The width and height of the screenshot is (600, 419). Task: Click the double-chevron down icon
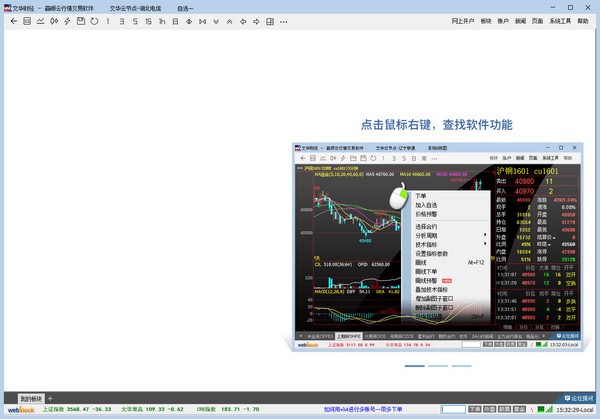(x=216, y=22)
